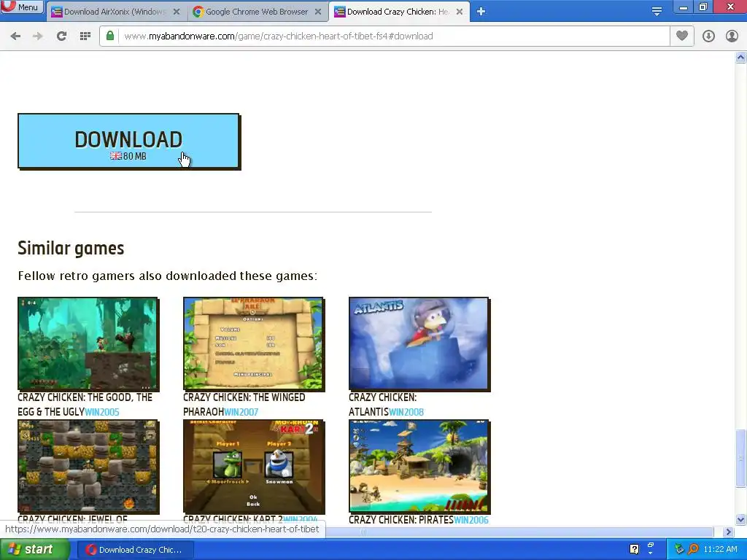Image resolution: width=747 pixels, height=560 pixels.
Task: Click WIN2007 platform-year link
Action: click(x=241, y=412)
